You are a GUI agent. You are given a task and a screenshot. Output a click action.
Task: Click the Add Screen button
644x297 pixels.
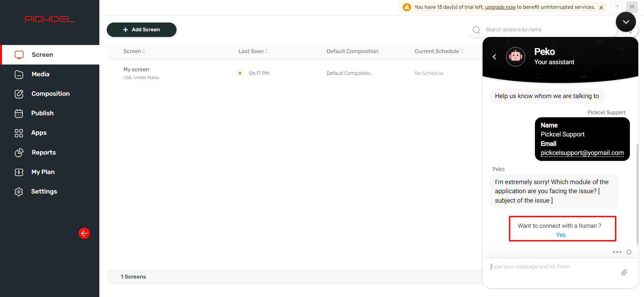coord(142,30)
